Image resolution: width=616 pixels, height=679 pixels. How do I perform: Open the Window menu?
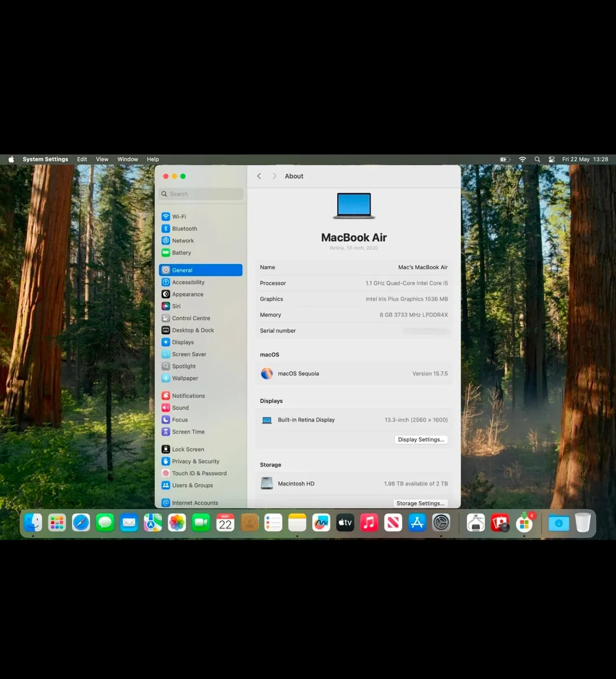click(128, 160)
